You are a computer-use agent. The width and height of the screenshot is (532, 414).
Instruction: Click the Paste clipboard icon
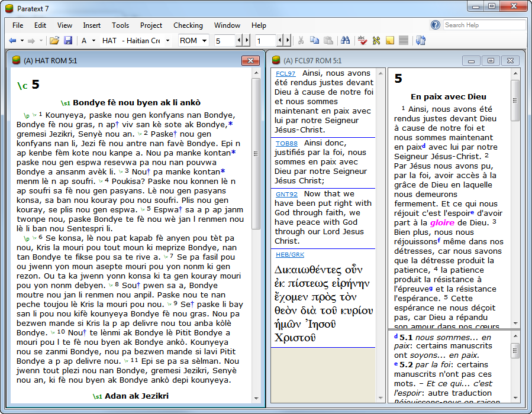[x=328, y=41]
